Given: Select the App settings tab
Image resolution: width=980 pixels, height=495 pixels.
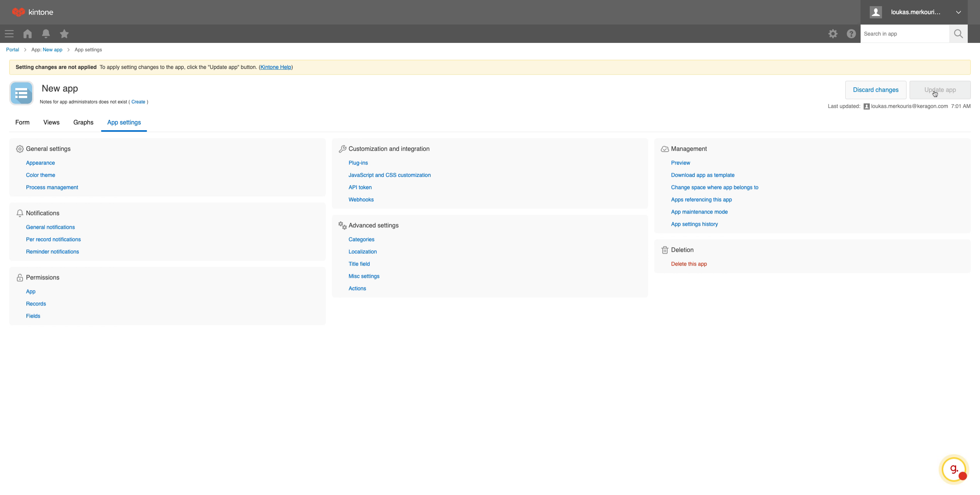Looking at the screenshot, I should coord(124,123).
